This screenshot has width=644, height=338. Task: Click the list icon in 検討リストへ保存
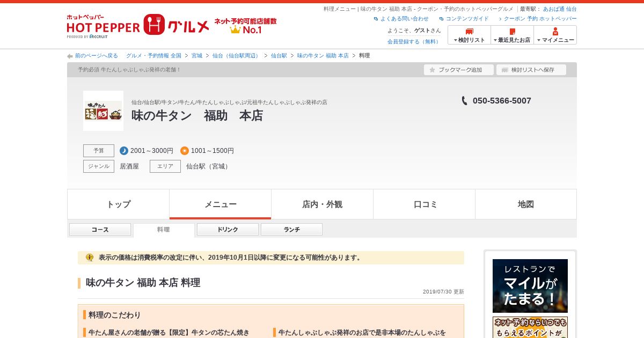[504, 70]
